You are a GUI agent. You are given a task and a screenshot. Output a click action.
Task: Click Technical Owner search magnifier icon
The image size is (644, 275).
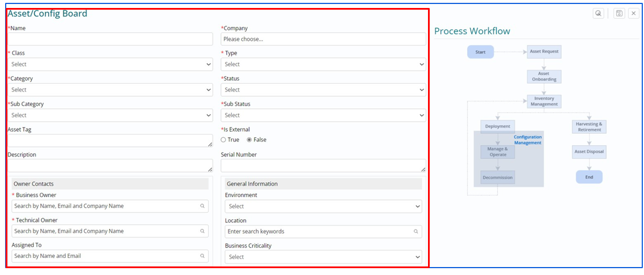[x=202, y=231]
